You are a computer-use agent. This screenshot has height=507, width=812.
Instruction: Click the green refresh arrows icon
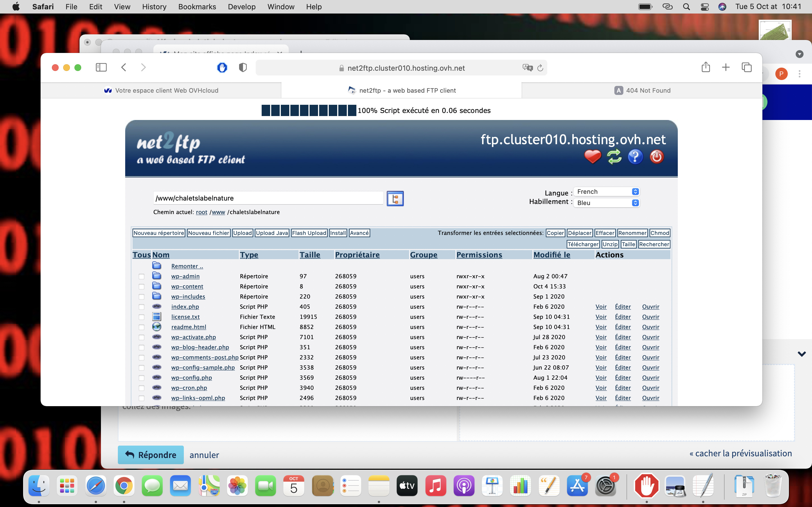click(614, 157)
